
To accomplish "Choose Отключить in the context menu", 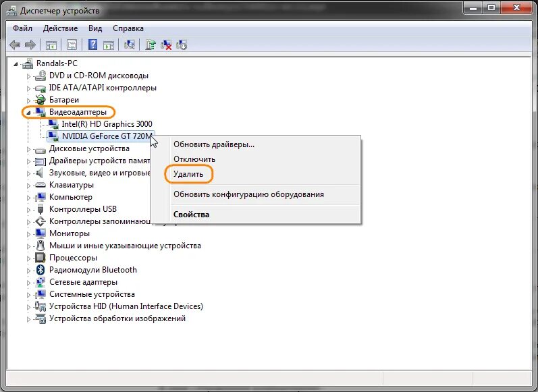I will 256,159.
